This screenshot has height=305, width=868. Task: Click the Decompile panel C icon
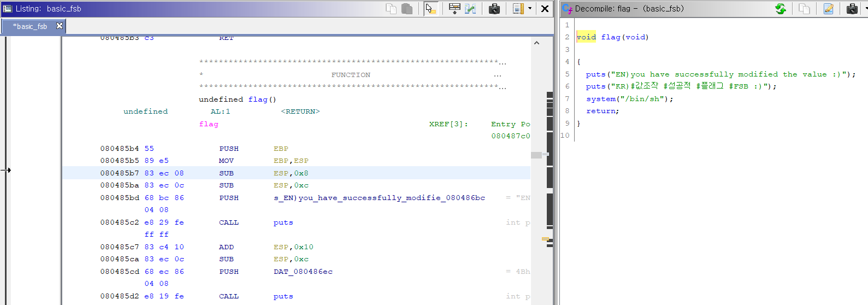(567, 9)
